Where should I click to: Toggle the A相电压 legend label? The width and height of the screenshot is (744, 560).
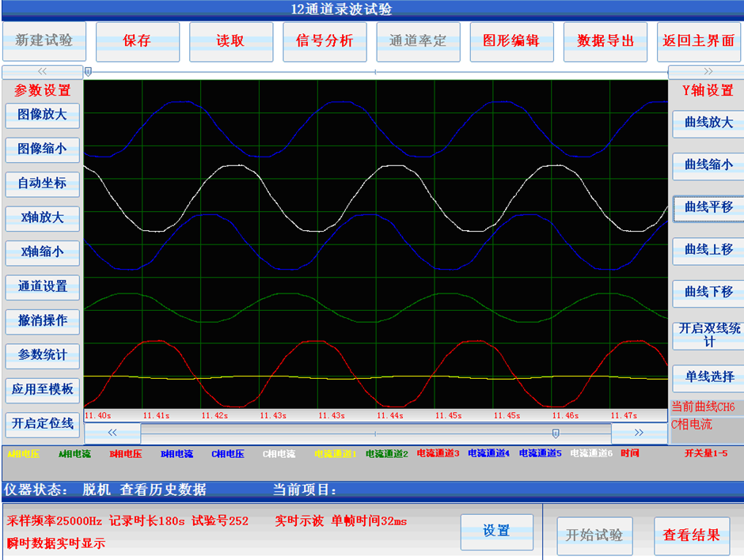point(23,454)
